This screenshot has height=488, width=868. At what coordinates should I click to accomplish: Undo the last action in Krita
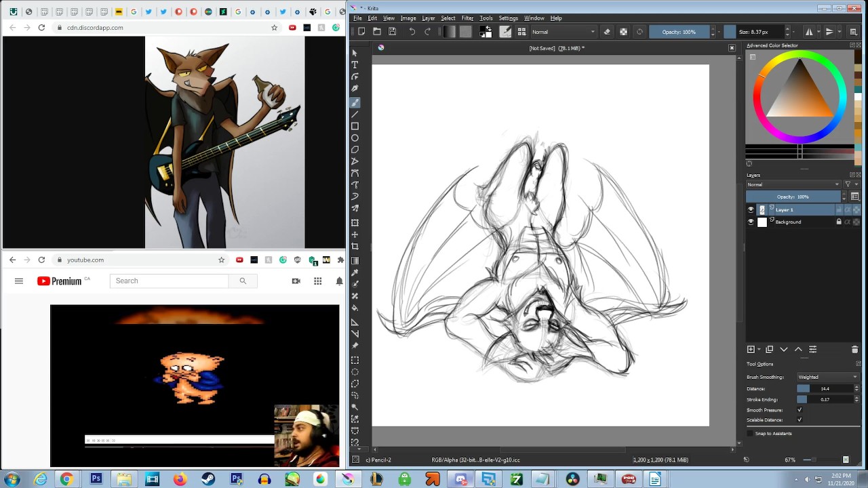point(412,32)
